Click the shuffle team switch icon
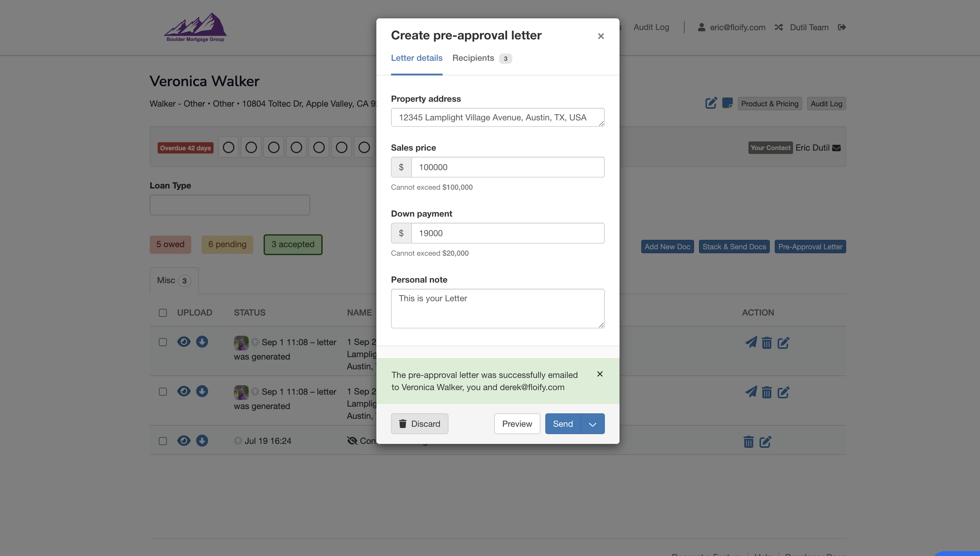Image resolution: width=980 pixels, height=556 pixels. pyautogui.click(x=779, y=27)
